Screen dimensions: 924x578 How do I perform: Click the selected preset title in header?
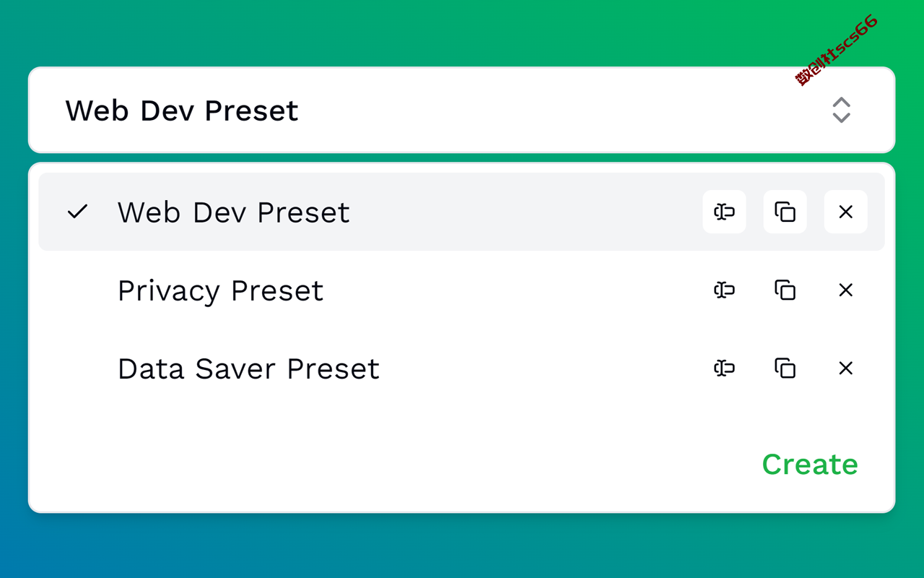click(182, 111)
